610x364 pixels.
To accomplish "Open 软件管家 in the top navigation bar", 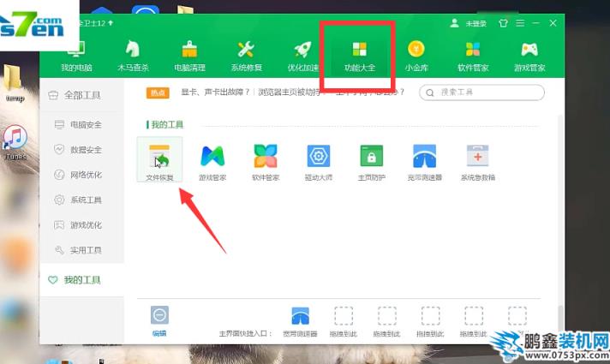I will coord(473,57).
